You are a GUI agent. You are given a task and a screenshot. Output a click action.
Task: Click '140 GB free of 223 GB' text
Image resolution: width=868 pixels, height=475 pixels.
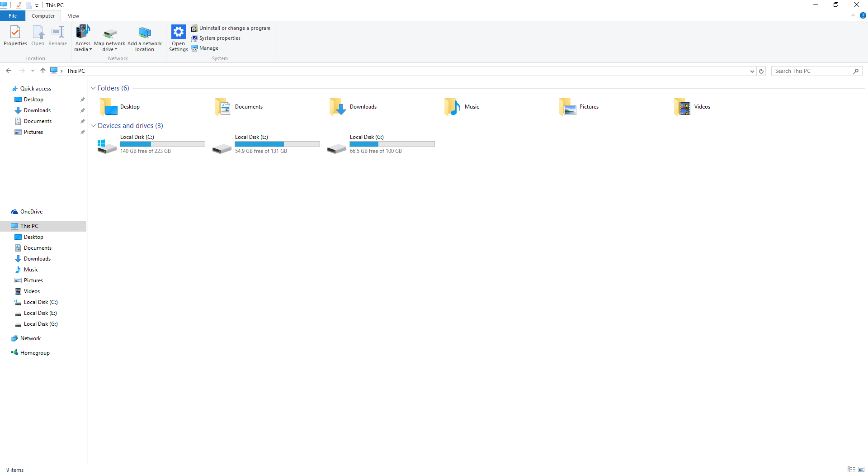146,151
